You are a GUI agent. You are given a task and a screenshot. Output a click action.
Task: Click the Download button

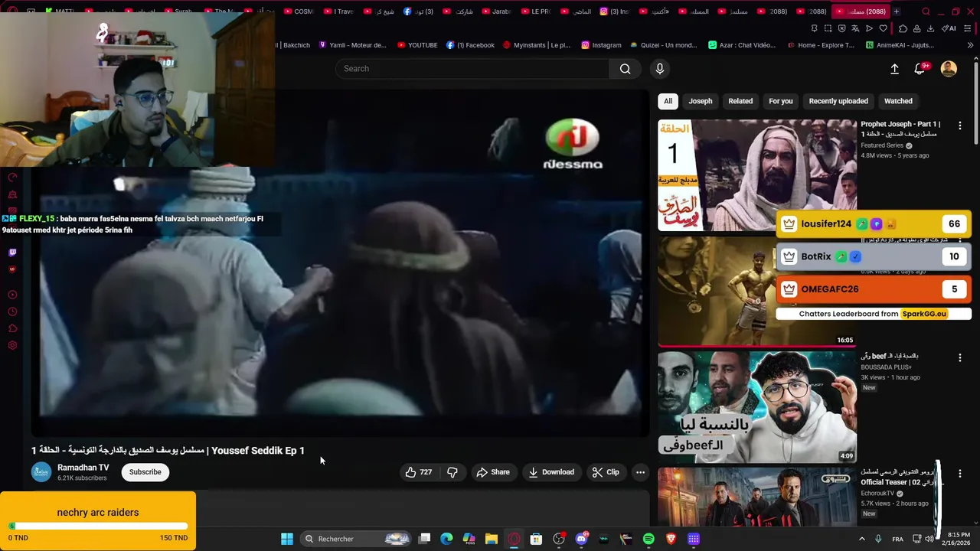click(x=550, y=472)
